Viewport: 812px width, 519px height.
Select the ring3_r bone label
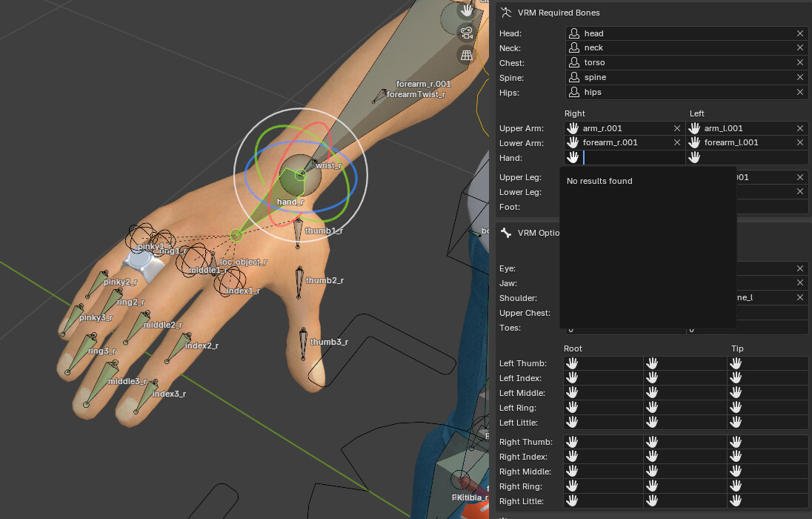tap(101, 351)
